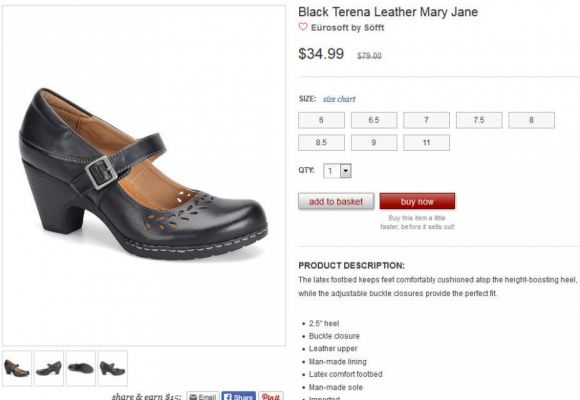580x400 pixels.
Task: Select fourth shoe thumbnail view
Action: (x=113, y=368)
